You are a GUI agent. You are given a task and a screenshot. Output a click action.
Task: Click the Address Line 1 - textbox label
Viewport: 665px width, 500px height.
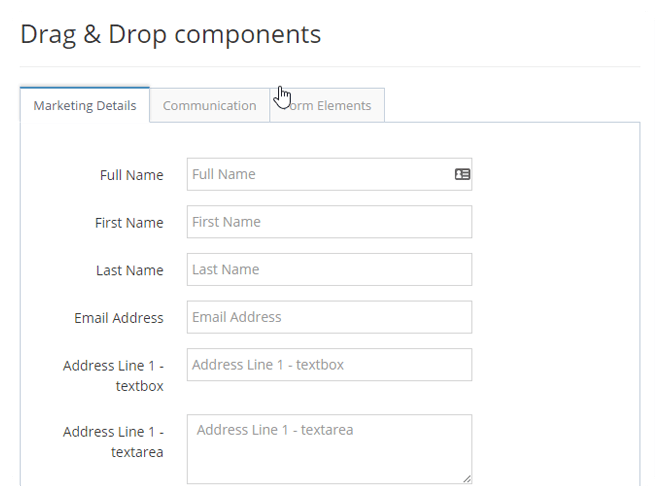[x=113, y=376]
